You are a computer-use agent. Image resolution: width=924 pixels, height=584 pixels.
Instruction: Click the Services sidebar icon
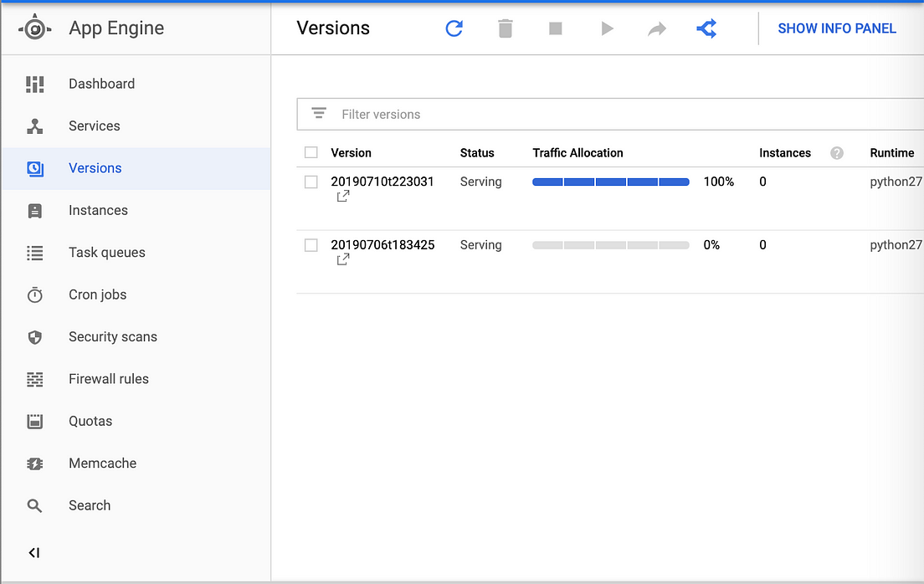coord(35,126)
